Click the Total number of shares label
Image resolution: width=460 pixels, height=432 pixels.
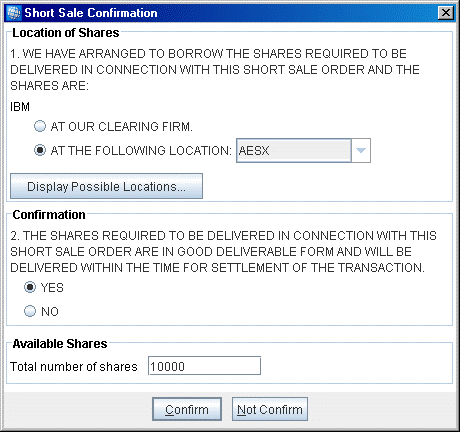(74, 366)
